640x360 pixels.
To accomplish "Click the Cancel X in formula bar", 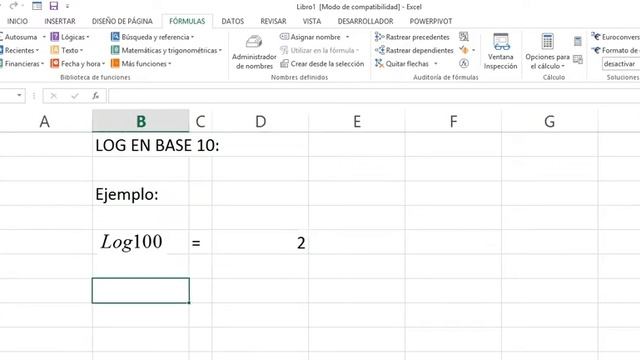I will tap(53, 96).
